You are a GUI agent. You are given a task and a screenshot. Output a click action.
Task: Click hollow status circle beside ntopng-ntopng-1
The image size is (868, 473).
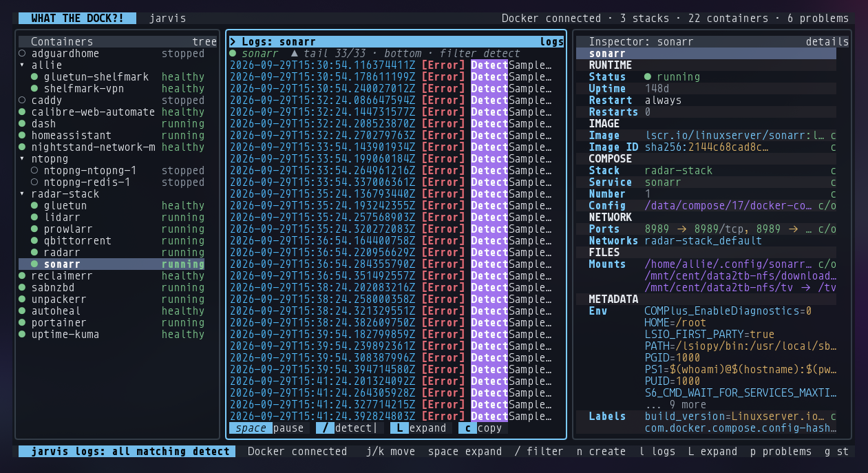pos(34,171)
